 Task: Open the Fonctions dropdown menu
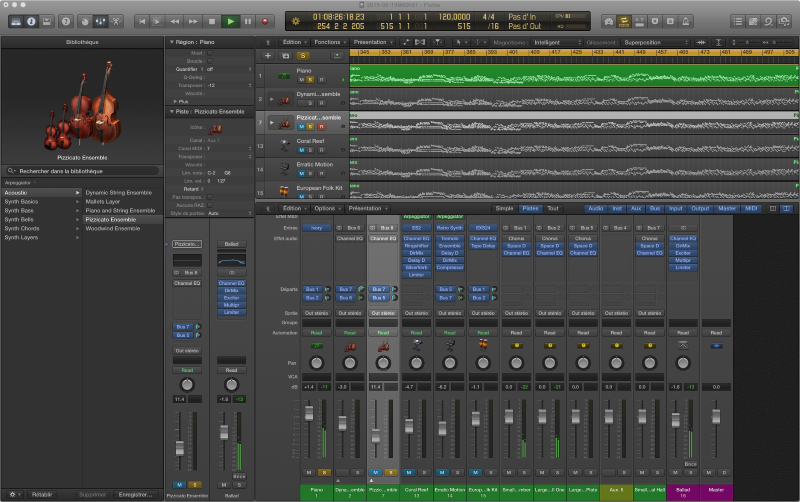point(328,42)
